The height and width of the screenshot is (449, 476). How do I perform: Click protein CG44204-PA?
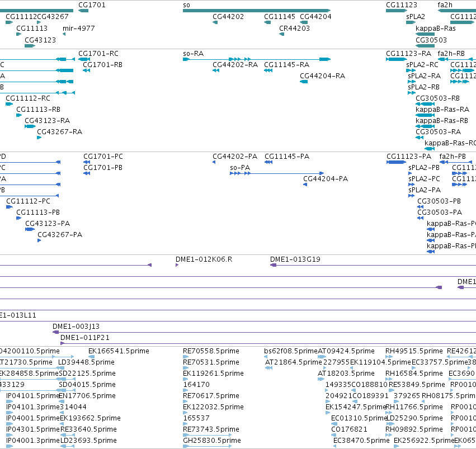click(326, 179)
